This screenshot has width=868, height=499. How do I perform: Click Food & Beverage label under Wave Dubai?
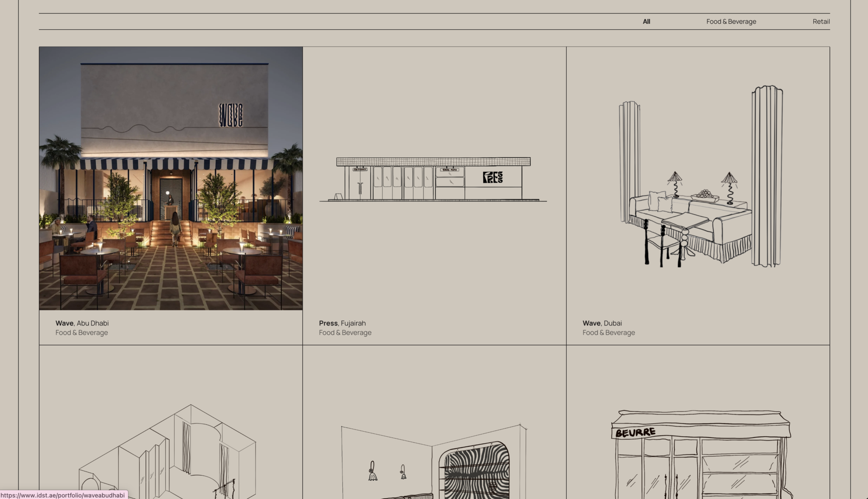click(x=609, y=333)
